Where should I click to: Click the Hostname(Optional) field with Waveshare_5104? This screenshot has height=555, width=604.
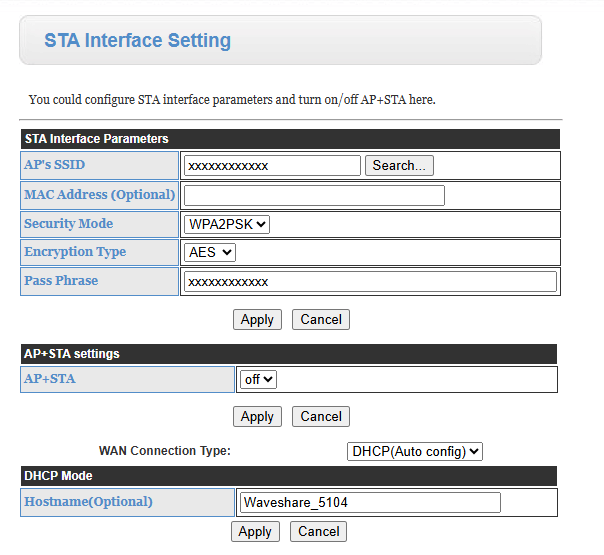370,503
